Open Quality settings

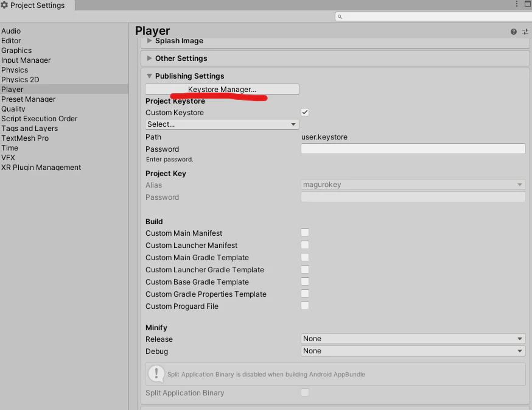[13, 109]
